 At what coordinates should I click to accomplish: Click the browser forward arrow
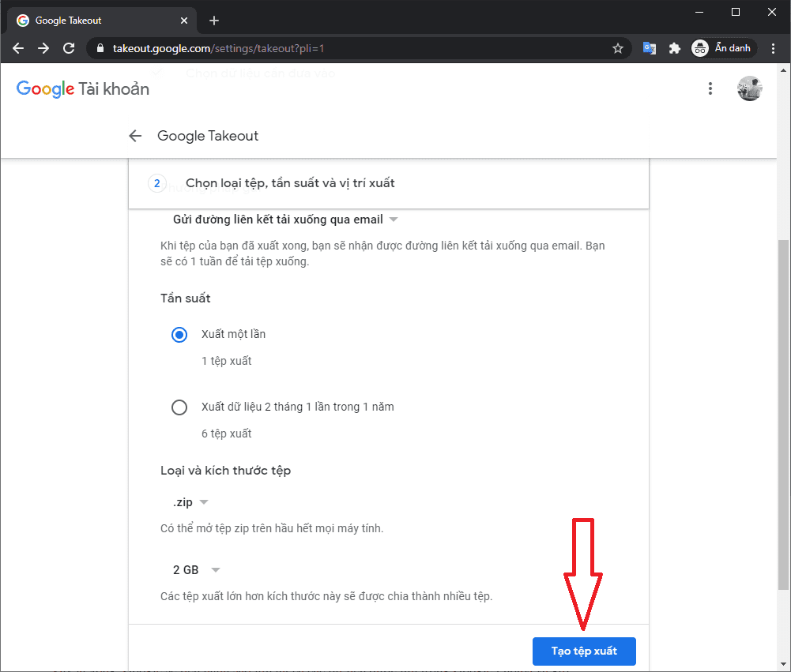click(x=43, y=48)
